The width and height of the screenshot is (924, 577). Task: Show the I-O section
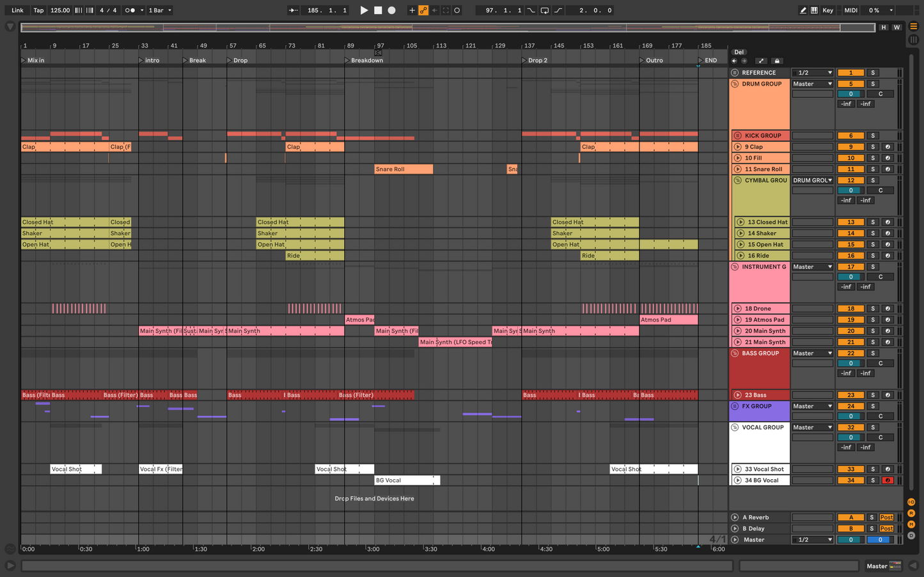pyautogui.click(x=911, y=502)
